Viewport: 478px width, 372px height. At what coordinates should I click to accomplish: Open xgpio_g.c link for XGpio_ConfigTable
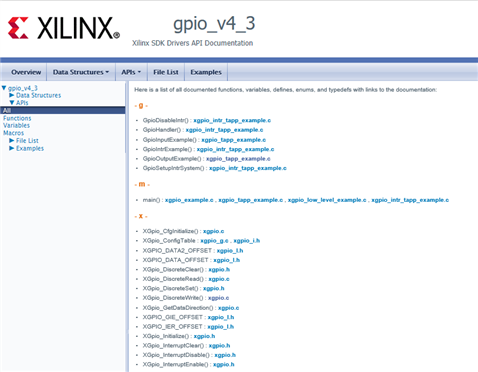pos(214,241)
